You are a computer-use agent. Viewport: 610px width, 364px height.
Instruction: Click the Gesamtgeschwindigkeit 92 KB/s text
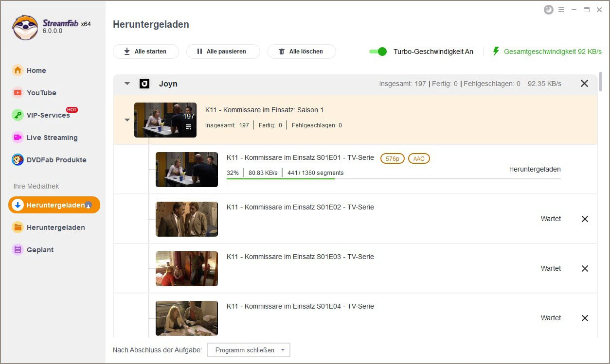click(x=553, y=52)
